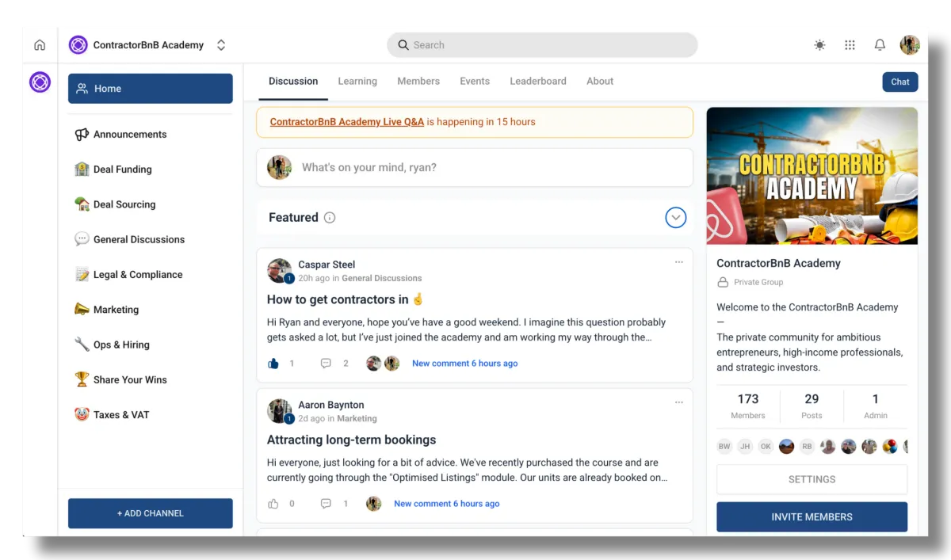Click the 1 Admin count
The image size is (951, 560).
tap(876, 406)
